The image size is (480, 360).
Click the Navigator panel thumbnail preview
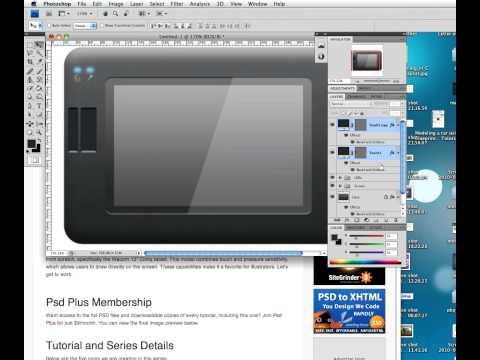click(367, 61)
